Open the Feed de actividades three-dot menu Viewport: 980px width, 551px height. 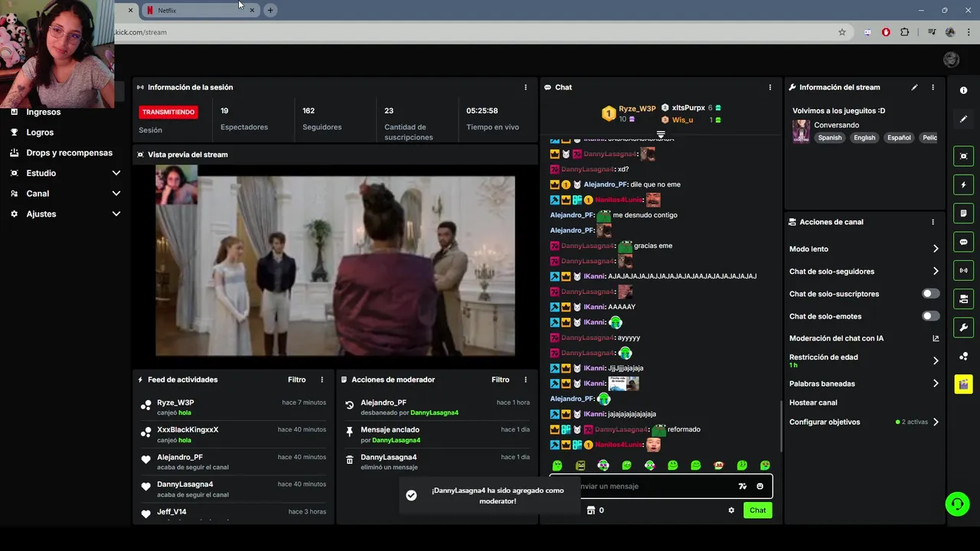click(322, 380)
